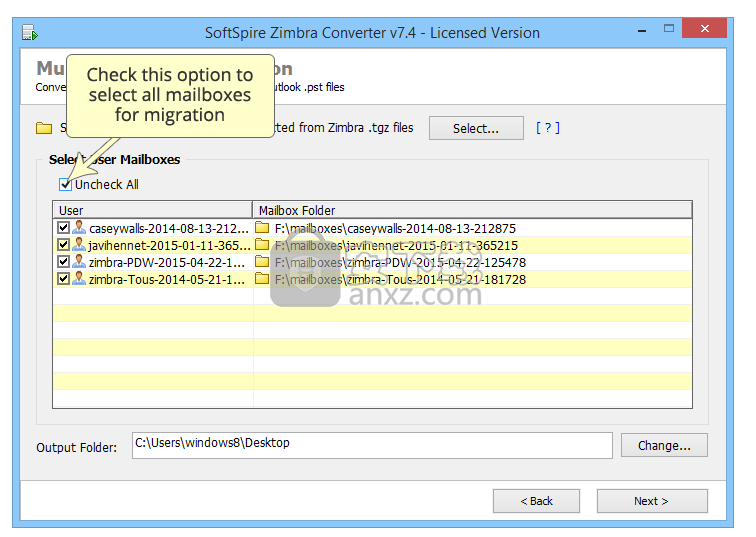This screenshot has height=537, width=756.
Task: Select path F:\mailboxes\javihennet-2015-01-11-365215
Action: (396, 246)
